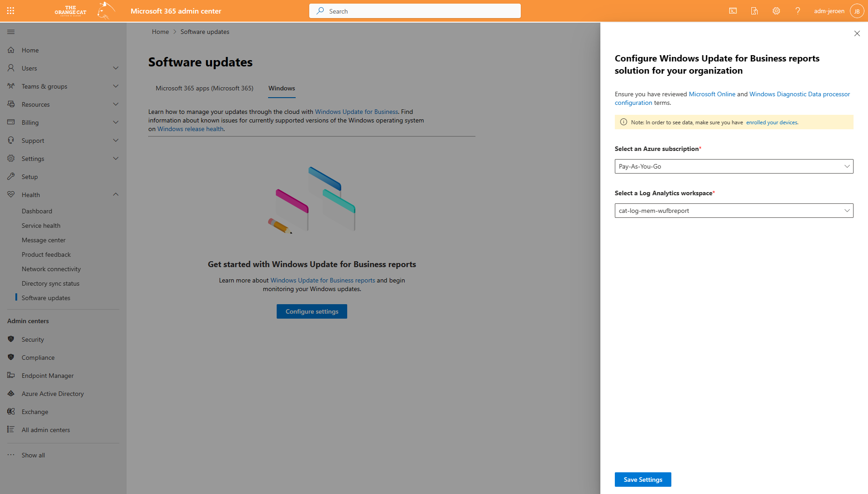Expand the Settings chevron
This screenshot has height=494, width=868.
[116, 159]
